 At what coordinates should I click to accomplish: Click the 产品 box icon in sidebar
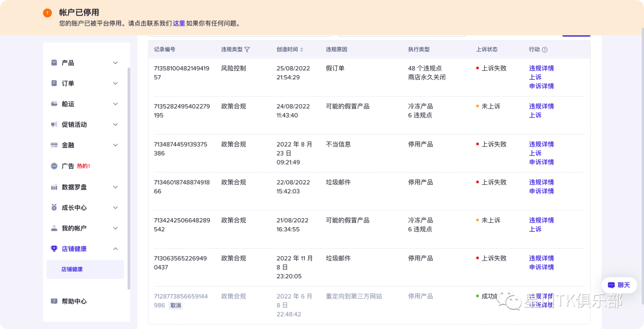pos(54,63)
